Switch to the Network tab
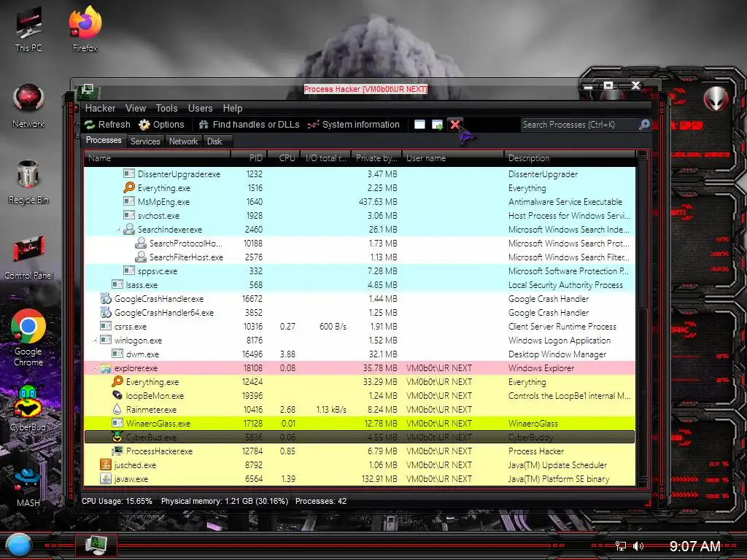The width and height of the screenshot is (747, 560). point(183,141)
